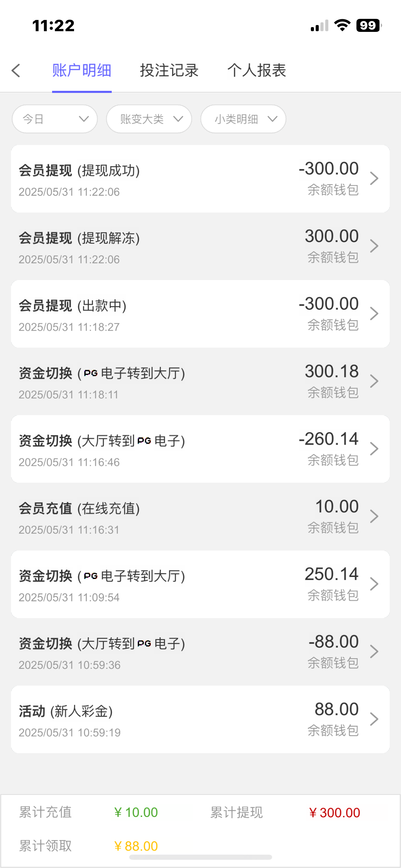Expand the 账变大类 filter dropdown
The height and width of the screenshot is (868, 401).
tap(149, 119)
